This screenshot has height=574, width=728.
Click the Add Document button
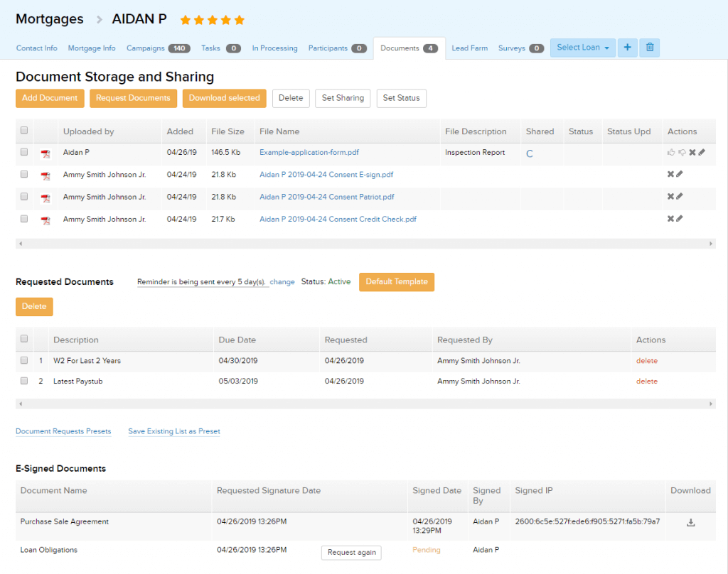[x=49, y=98]
